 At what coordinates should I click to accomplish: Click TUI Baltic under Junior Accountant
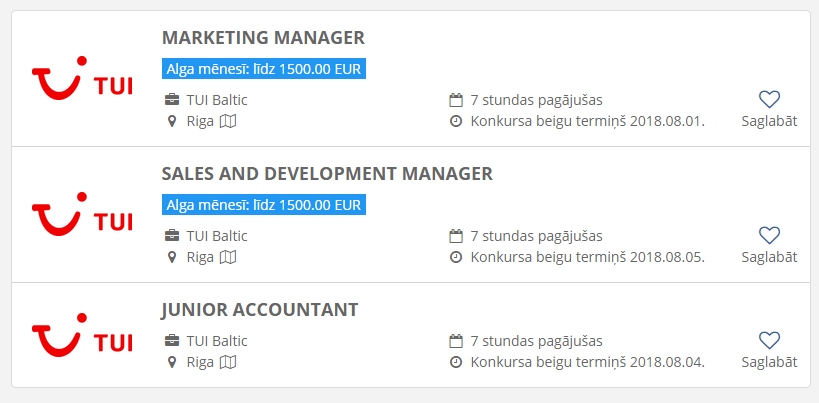point(217,340)
